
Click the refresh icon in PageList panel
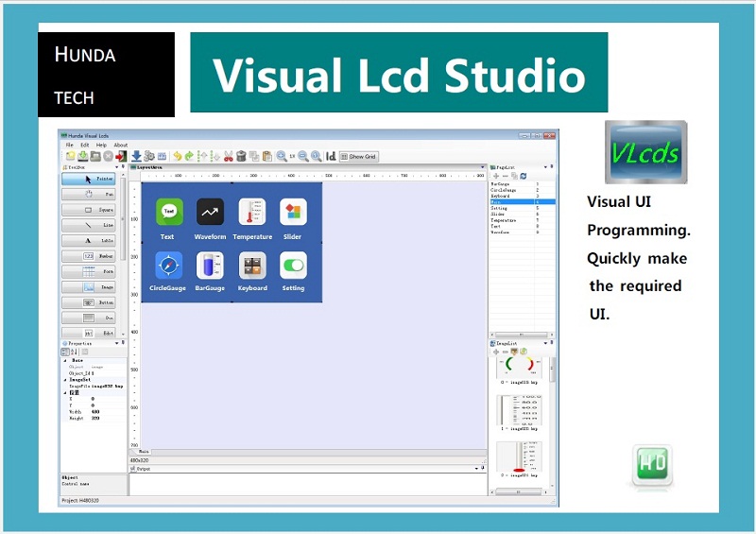pos(523,176)
